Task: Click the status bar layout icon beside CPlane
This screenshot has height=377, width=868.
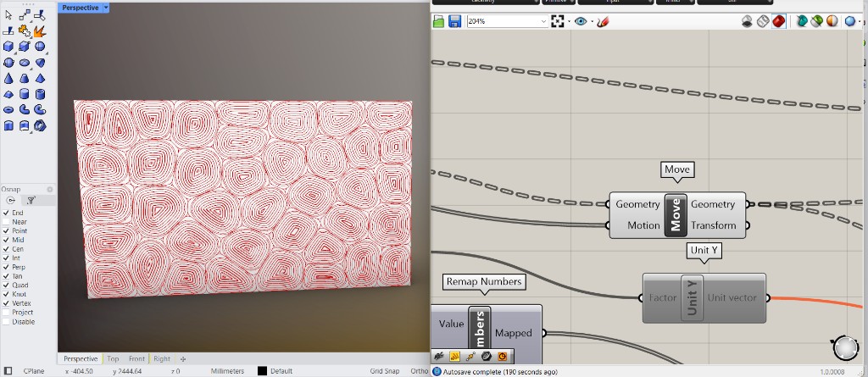Action: pyautogui.click(x=8, y=371)
